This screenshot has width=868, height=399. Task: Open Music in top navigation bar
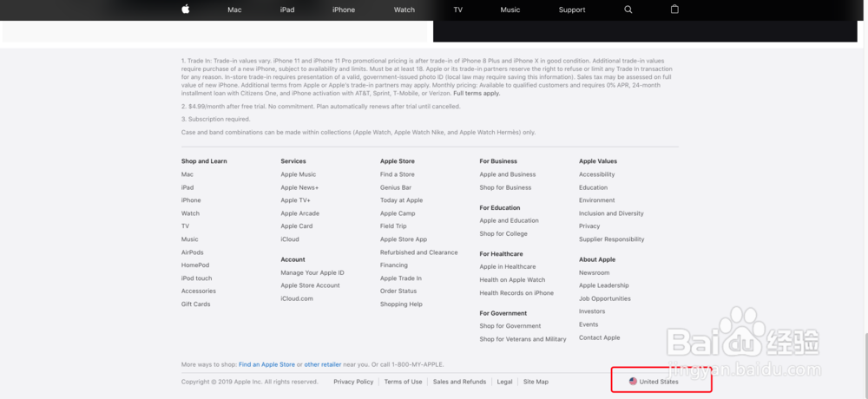coord(510,10)
